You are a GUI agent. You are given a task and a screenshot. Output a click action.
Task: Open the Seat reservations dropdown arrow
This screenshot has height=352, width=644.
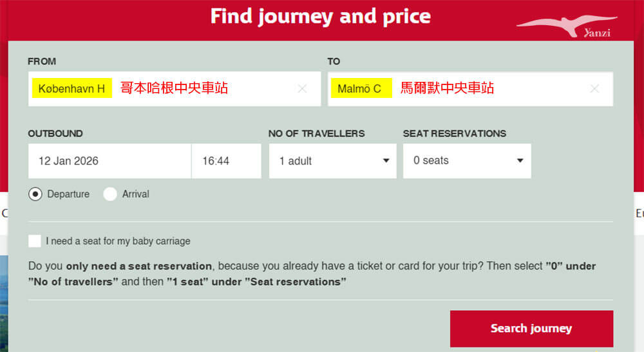tap(520, 161)
